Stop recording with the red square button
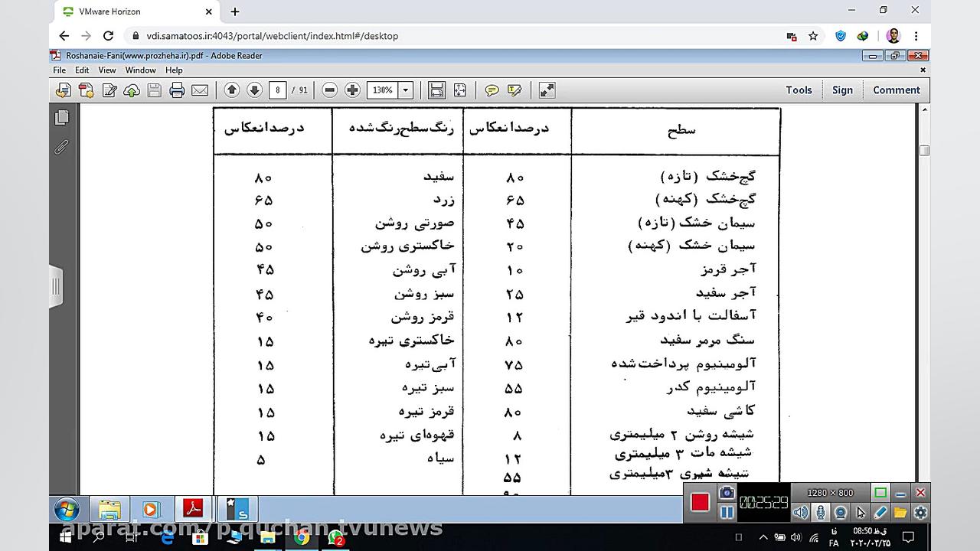This screenshot has height=551, width=980. coord(700,503)
